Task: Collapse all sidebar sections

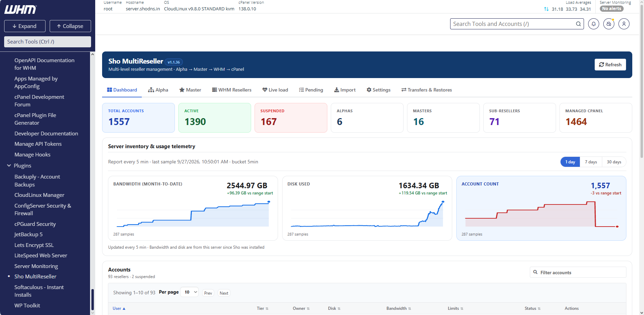Action: pyautogui.click(x=70, y=26)
